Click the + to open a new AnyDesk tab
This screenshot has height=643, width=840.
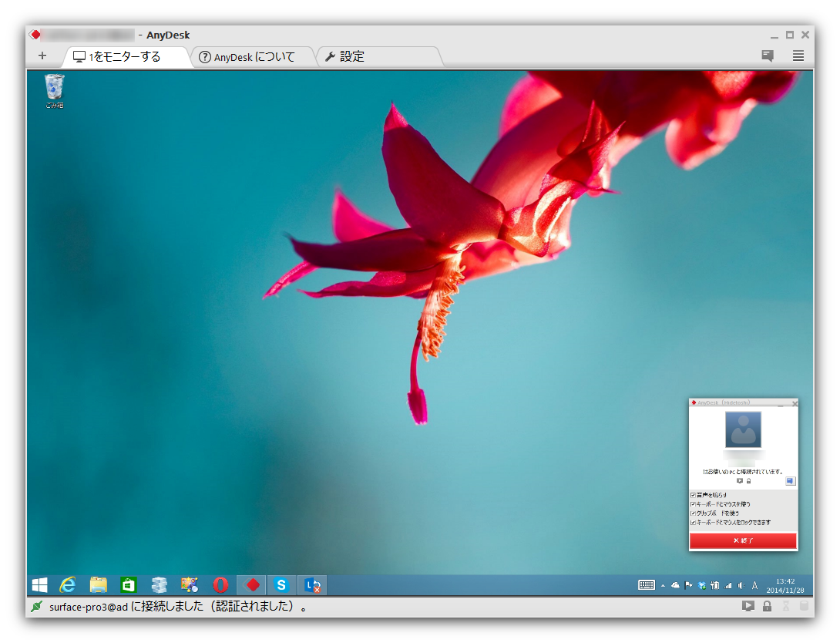tap(42, 56)
